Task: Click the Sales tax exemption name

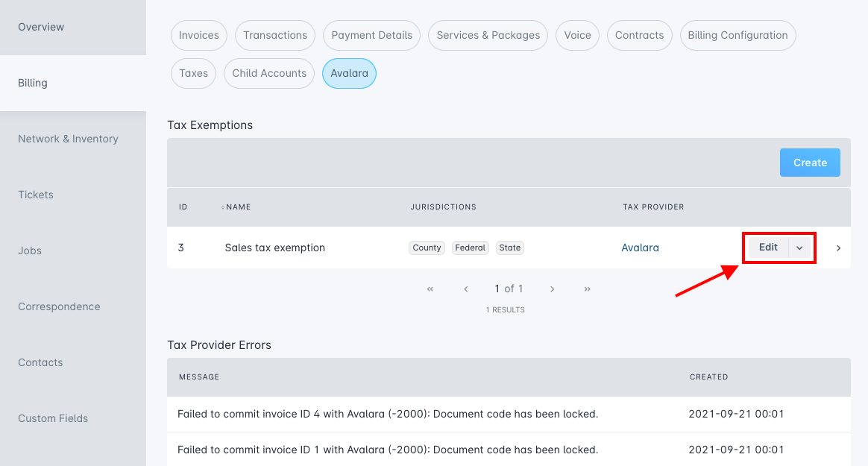Action: (x=274, y=248)
